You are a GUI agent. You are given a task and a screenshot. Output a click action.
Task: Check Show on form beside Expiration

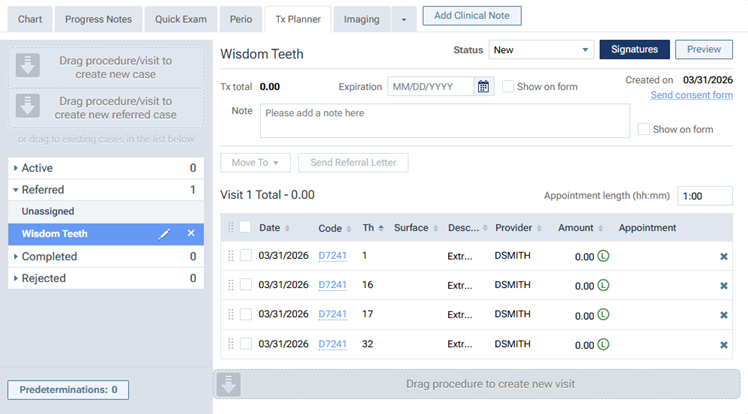(508, 87)
